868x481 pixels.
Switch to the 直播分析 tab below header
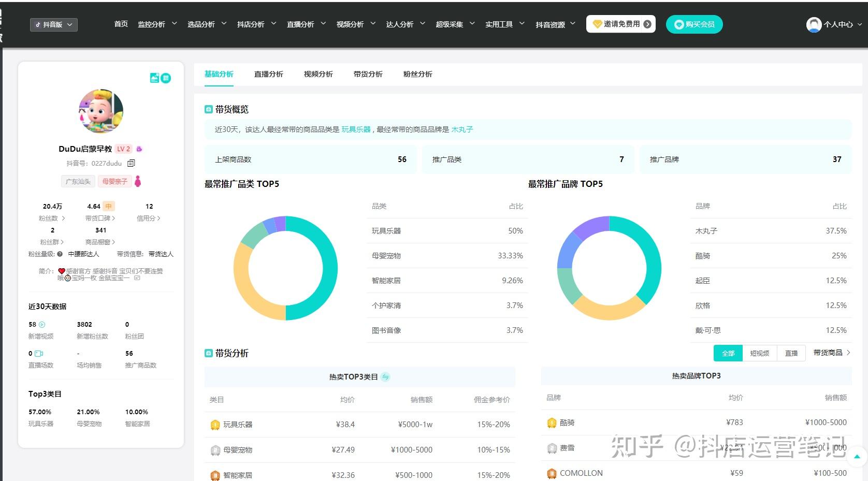(268, 74)
